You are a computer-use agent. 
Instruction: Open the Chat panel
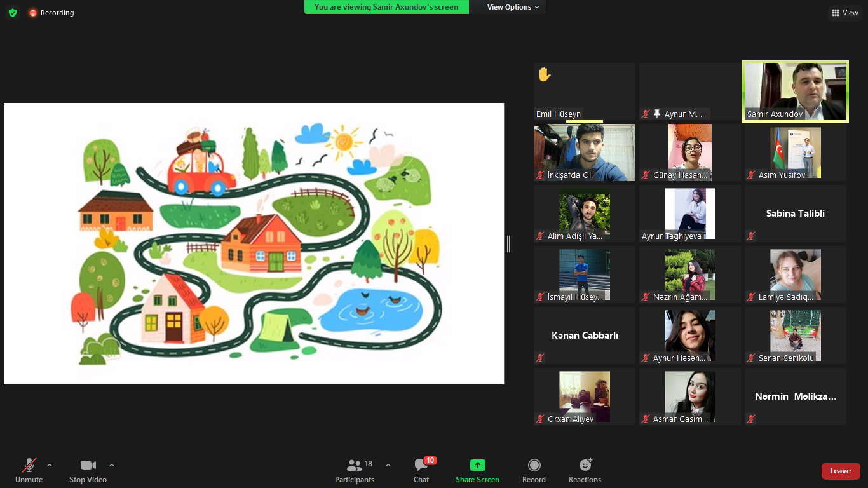421,471
